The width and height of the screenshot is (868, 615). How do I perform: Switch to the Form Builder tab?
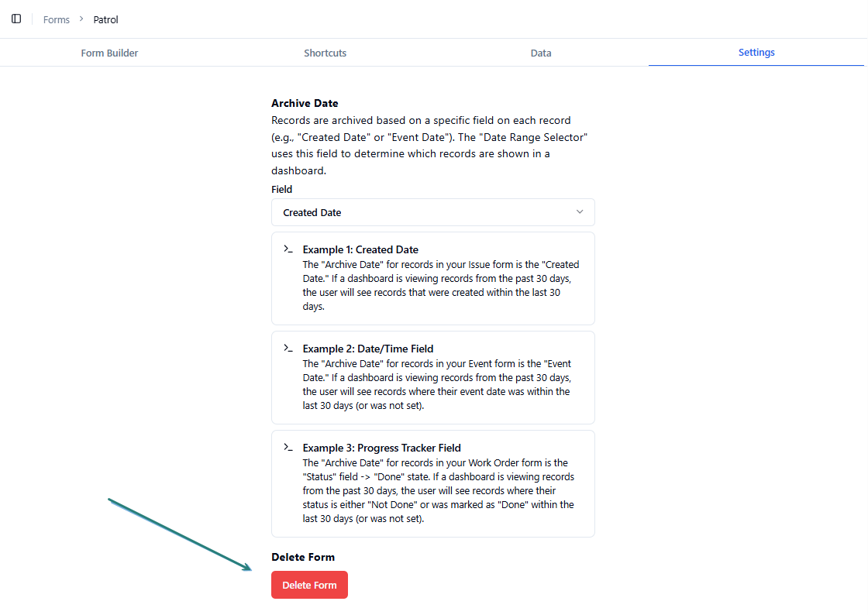click(109, 53)
